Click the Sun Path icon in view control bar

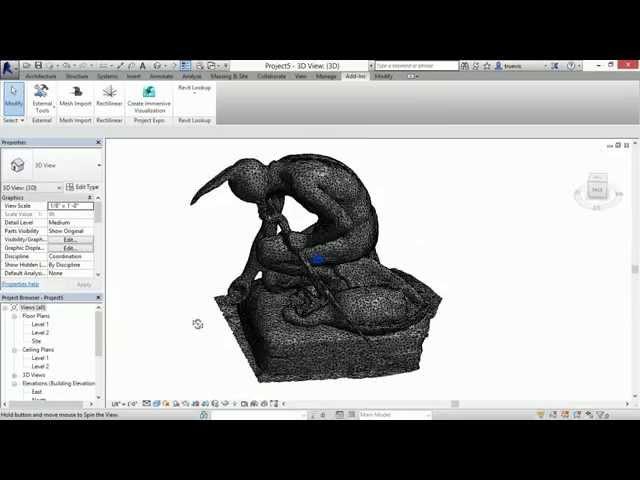[x=167, y=404]
